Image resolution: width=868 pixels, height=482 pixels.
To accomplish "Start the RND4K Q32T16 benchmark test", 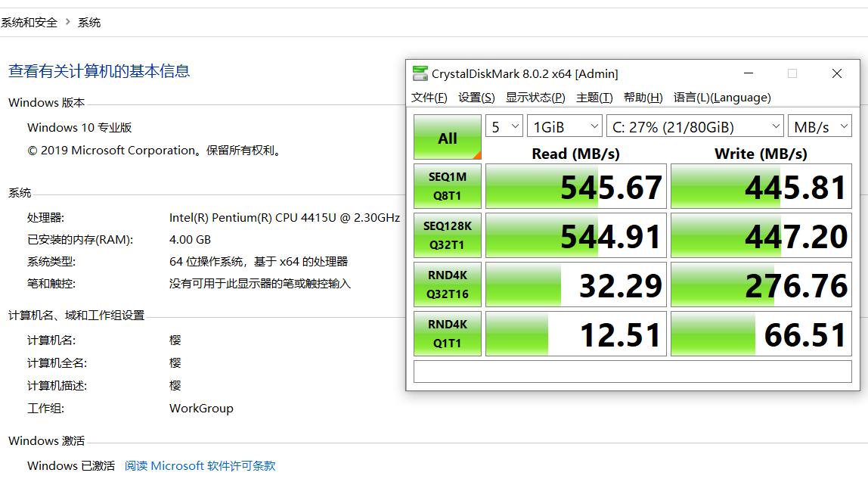I will pyautogui.click(x=447, y=284).
